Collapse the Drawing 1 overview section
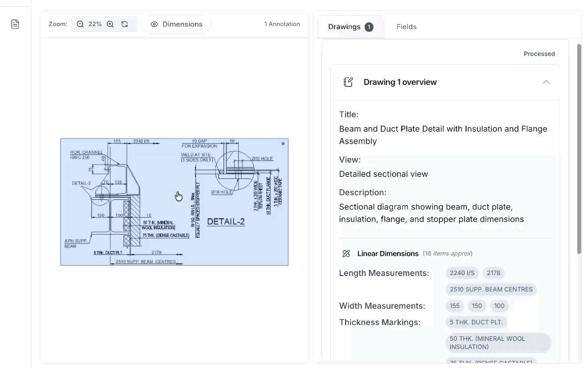The image size is (588, 368). coord(546,82)
